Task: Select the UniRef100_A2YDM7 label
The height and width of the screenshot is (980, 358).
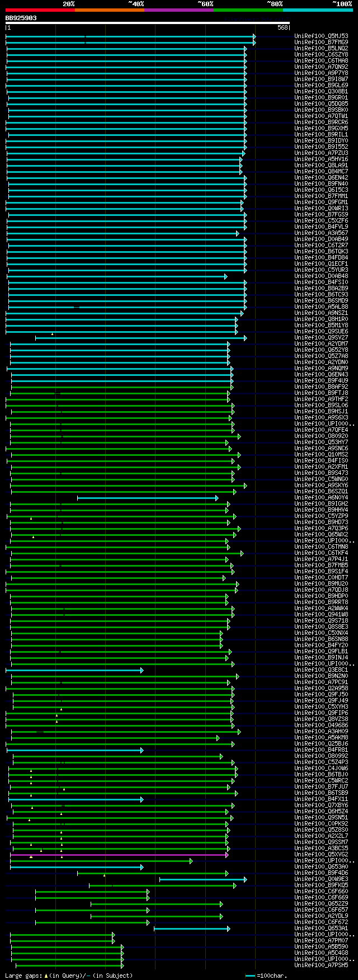Action: click(x=321, y=344)
